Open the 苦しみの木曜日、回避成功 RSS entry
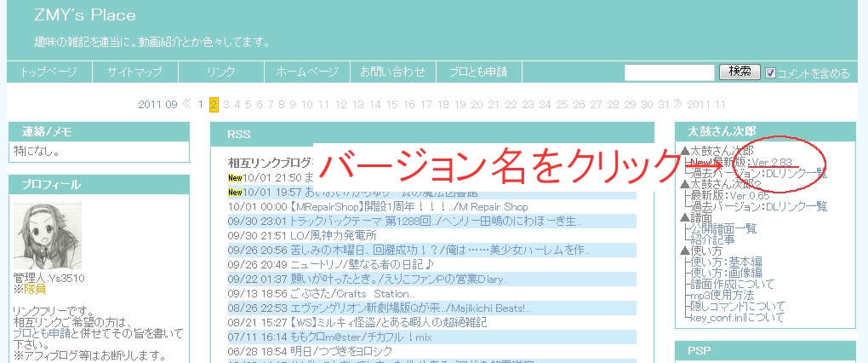The height and width of the screenshot is (363, 868). 440,250
